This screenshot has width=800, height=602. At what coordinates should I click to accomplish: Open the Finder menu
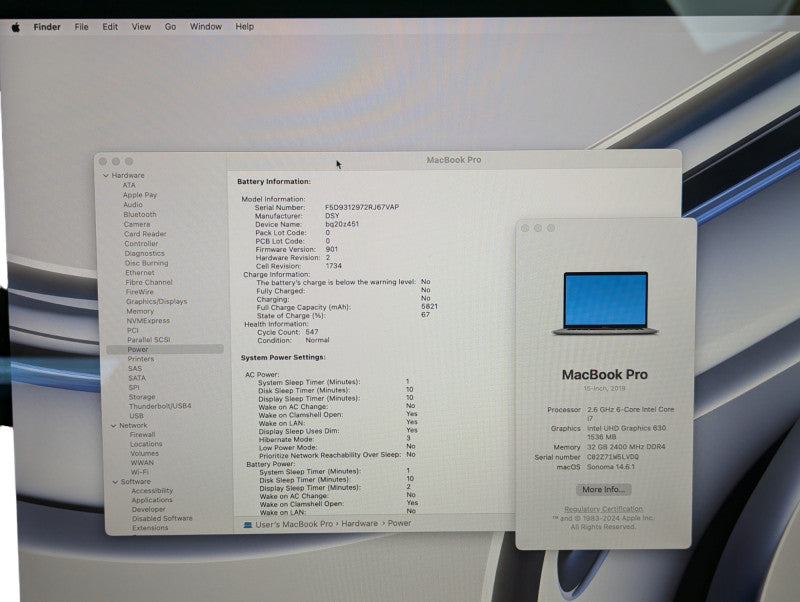(x=47, y=27)
